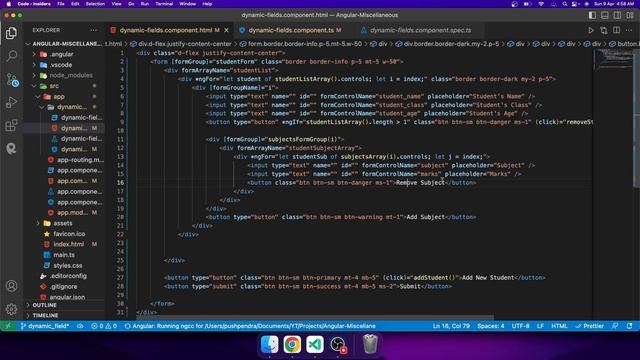Click the editor horizontal scrollbar
The image size is (640, 360).
(315, 317)
